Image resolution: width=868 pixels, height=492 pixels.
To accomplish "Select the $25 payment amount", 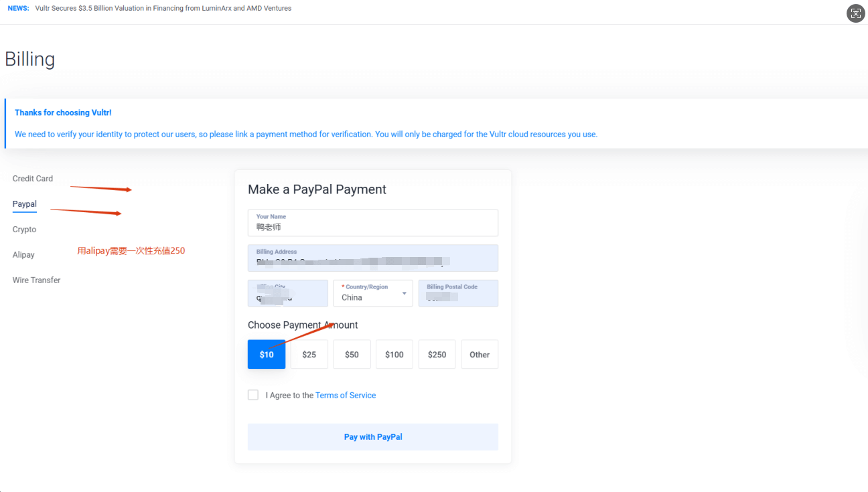I will 309,354.
